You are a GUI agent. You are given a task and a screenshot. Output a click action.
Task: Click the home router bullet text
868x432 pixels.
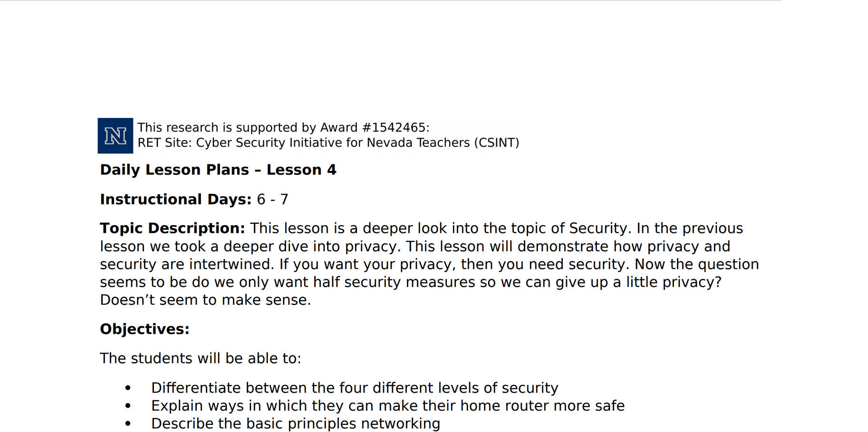(x=387, y=406)
